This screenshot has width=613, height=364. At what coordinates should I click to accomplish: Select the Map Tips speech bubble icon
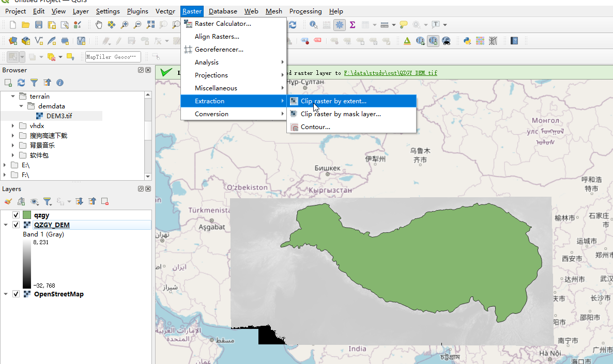pos(404,25)
